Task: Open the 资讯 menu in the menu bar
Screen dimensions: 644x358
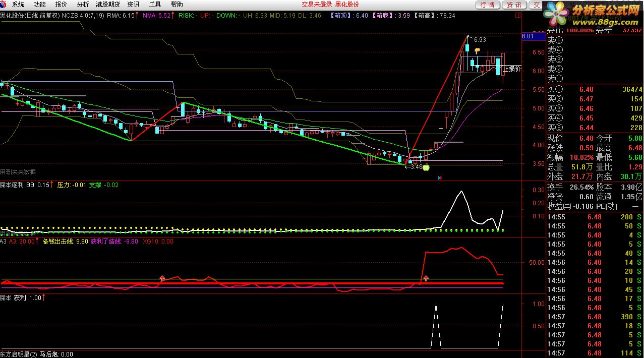Action: coord(134,4)
